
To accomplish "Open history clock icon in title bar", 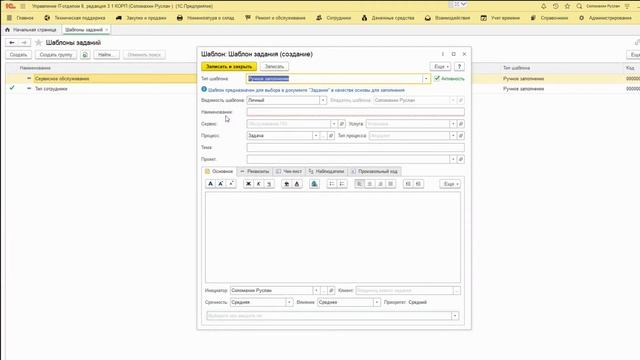I will click(x=556, y=6).
